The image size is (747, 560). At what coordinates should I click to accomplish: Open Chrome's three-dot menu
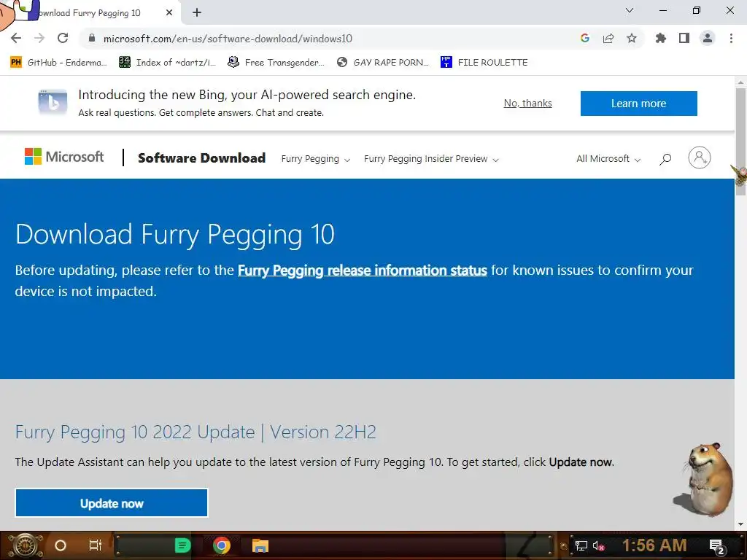731,38
